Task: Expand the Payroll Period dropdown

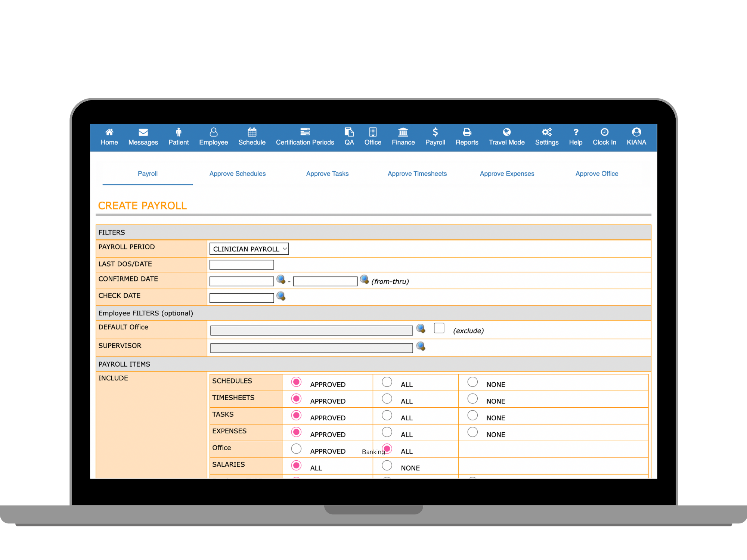Action: pyautogui.click(x=249, y=249)
